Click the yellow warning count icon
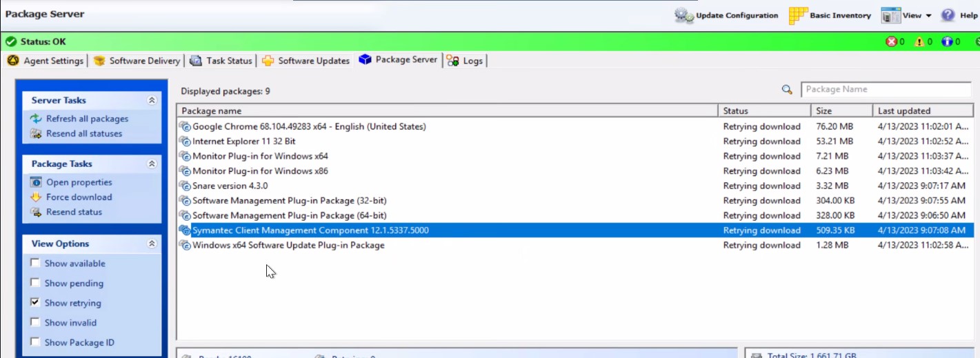Screen dimensions: 980x358 pyautogui.click(x=920, y=42)
